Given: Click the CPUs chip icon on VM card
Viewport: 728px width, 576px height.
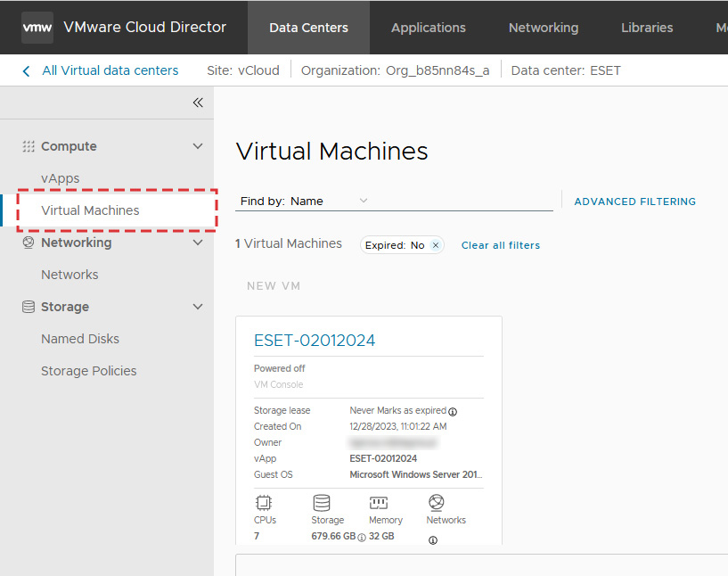Looking at the screenshot, I should 265,503.
